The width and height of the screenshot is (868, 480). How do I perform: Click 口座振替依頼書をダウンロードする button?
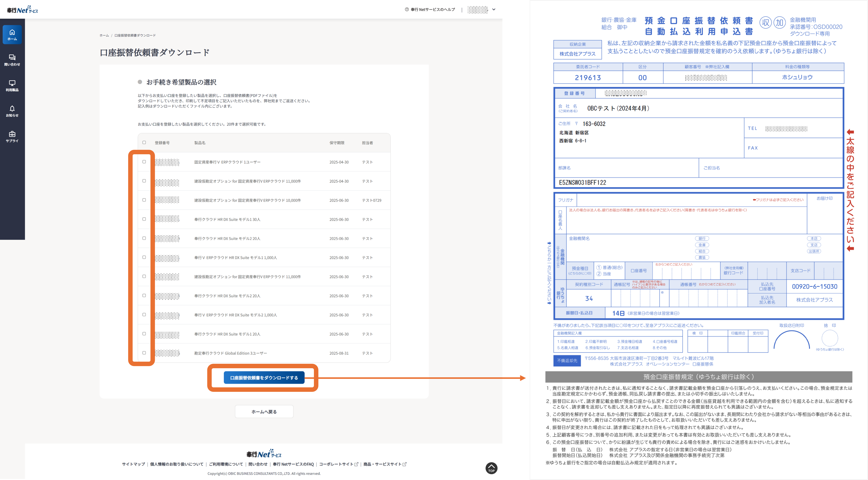pos(264,378)
